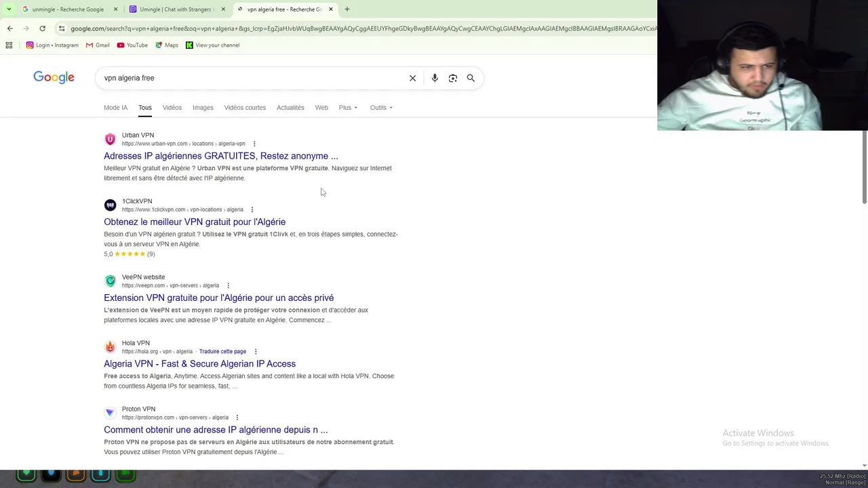The width and height of the screenshot is (868, 488).
Task: Open more options for Proton VPN result
Action: click(237, 418)
